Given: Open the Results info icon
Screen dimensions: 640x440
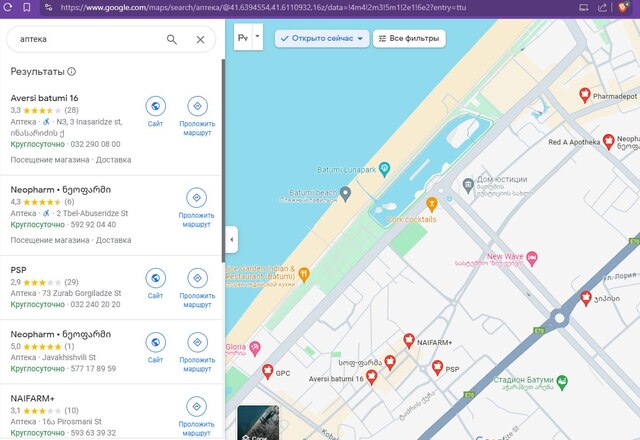Looking at the screenshot, I should (x=71, y=71).
